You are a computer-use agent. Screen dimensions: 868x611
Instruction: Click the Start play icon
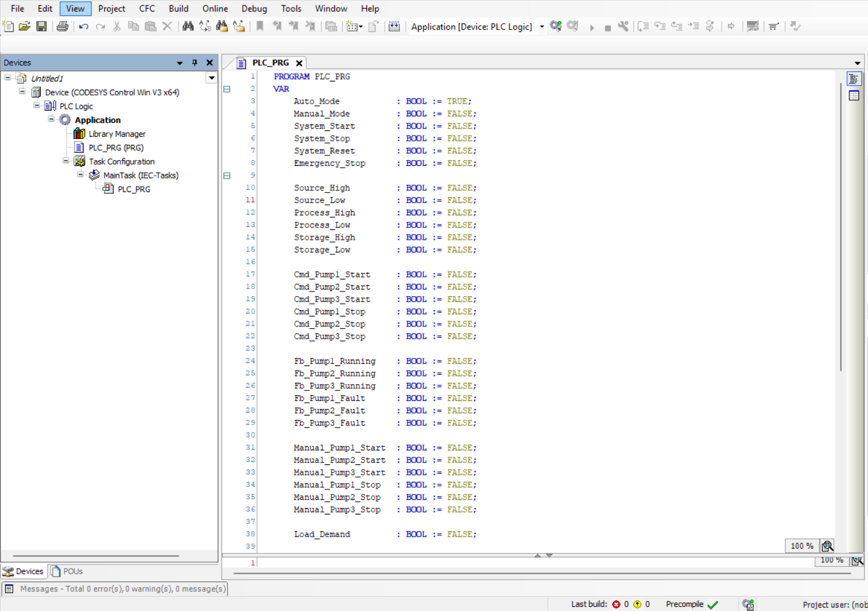[591, 27]
